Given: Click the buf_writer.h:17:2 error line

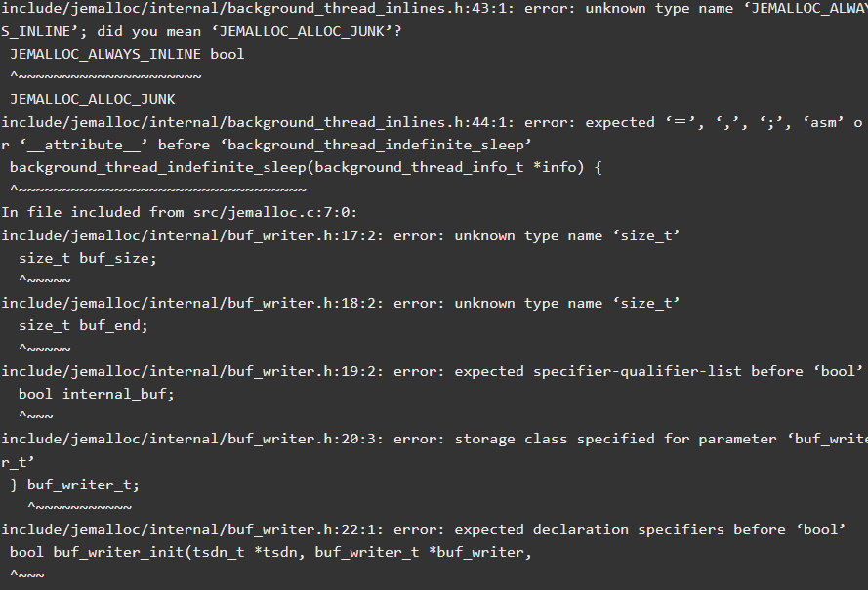Looking at the screenshot, I should click(x=341, y=235).
